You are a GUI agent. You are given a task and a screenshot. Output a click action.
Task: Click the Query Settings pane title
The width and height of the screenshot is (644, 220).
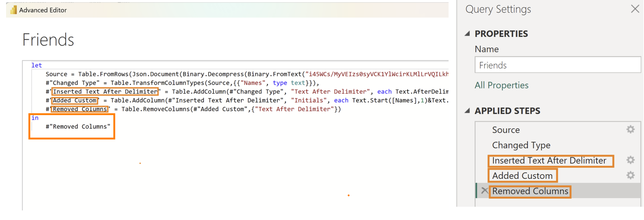(x=498, y=9)
